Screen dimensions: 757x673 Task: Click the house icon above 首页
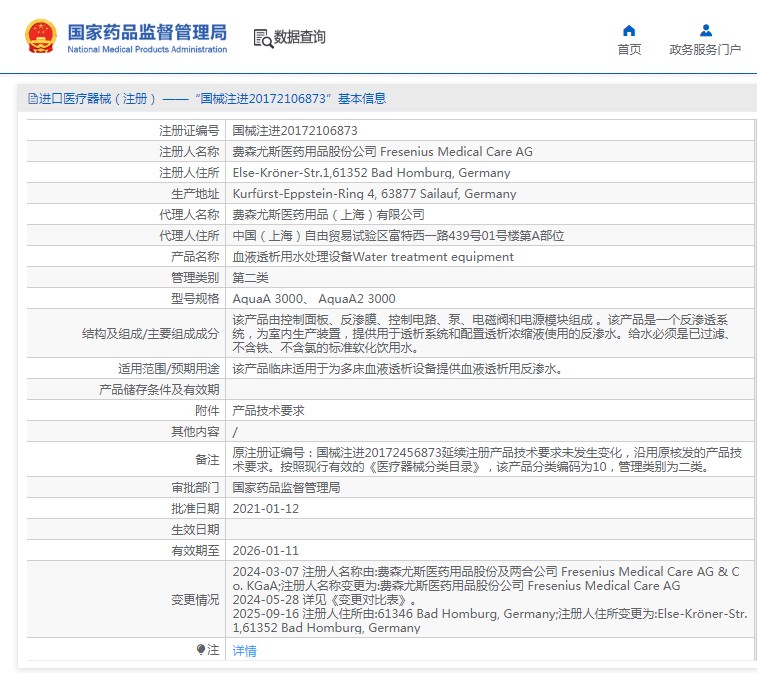click(629, 30)
